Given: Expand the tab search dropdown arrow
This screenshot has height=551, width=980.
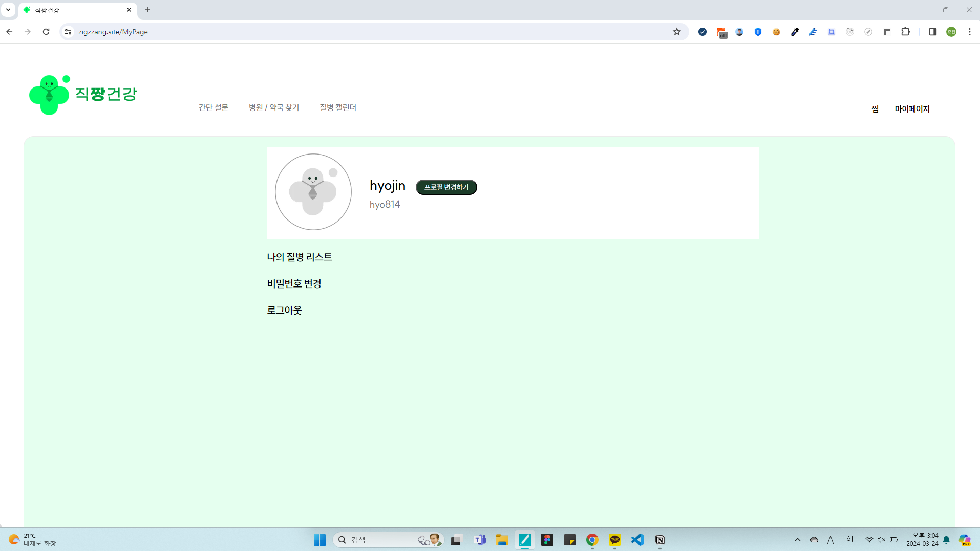Looking at the screenshot, I should [8, 10].
